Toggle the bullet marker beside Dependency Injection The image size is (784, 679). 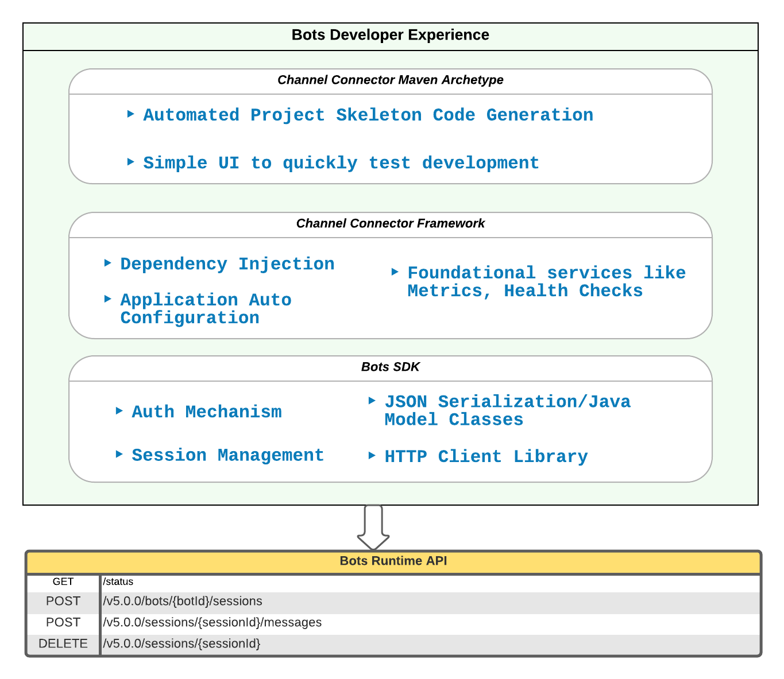[x=108, y=262]
